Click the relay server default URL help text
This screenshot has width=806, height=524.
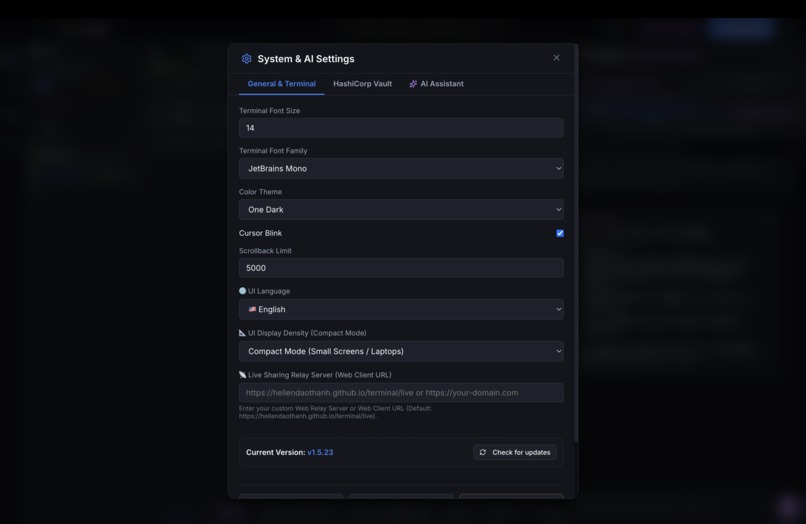click(335, 412)
